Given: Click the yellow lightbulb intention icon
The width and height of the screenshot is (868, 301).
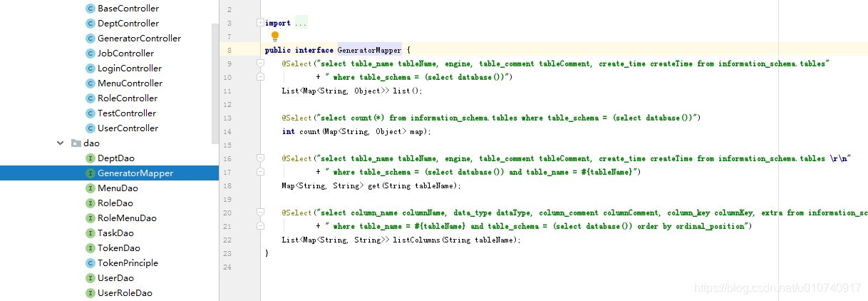Looking at the screenshot, I should pos(275,36).
